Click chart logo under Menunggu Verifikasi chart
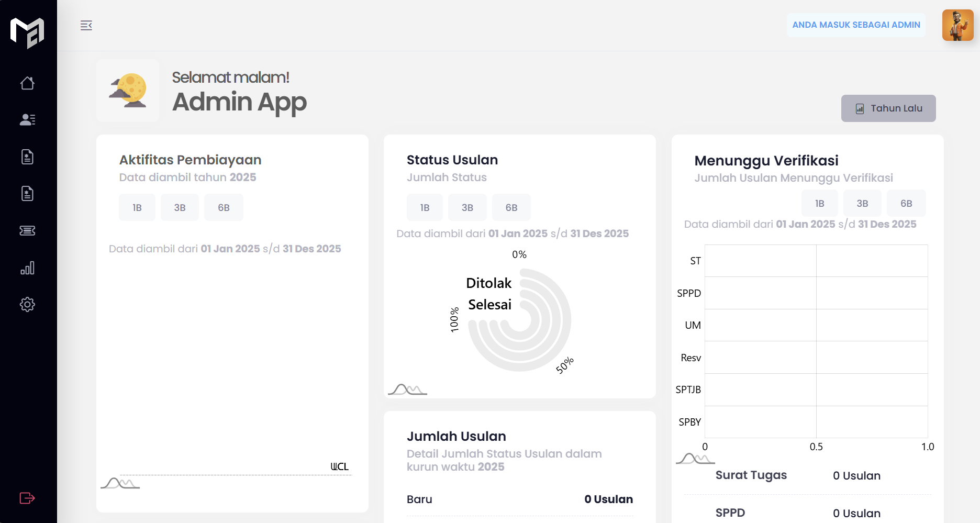 coord(695,458)
